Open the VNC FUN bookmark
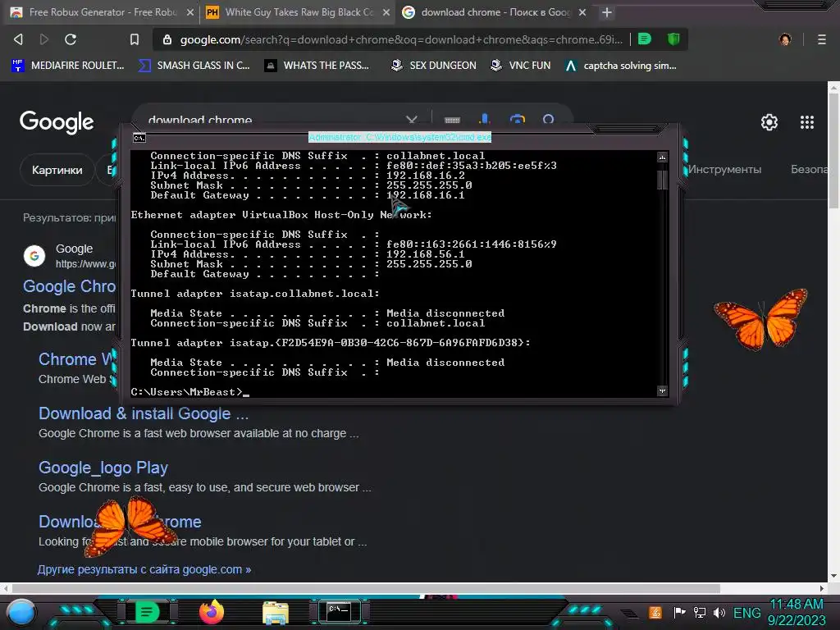This screenshot has height=630, width=840. tap(521, 66)
